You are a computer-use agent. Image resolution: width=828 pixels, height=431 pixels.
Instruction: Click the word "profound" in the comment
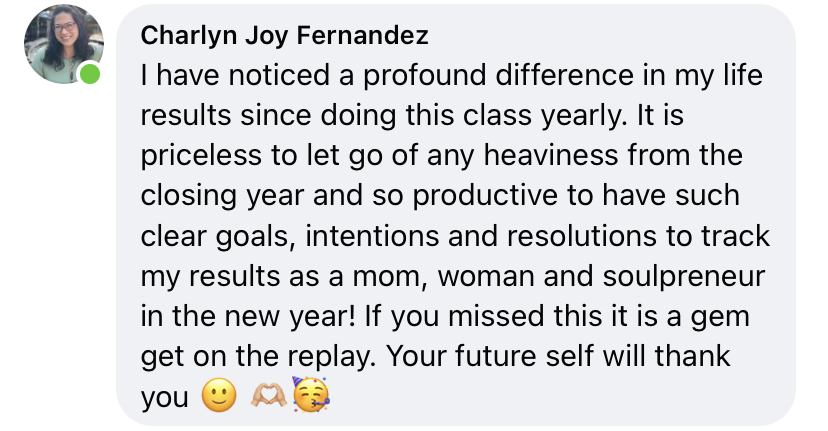click(x=424, y=76)
